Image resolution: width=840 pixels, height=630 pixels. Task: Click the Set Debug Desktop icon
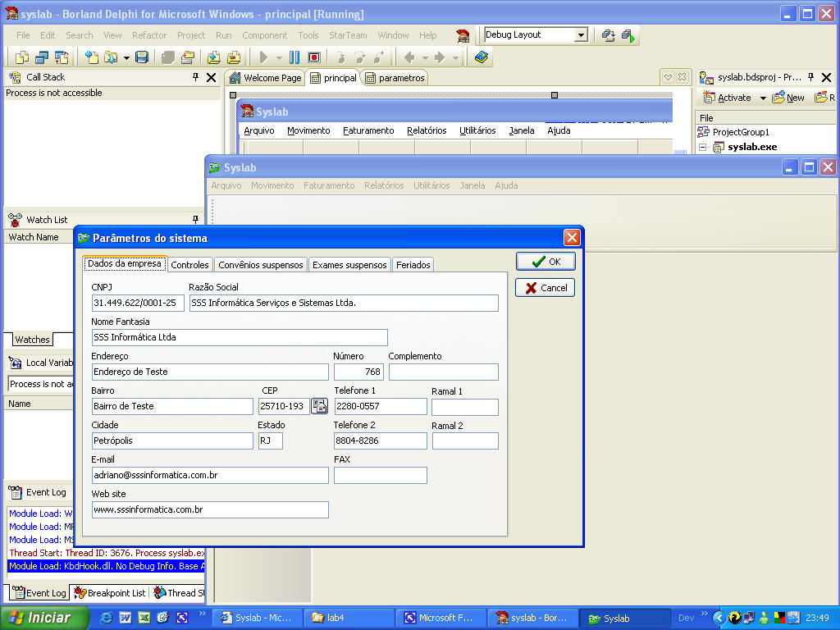pyautogui.click(x=628, y=36)
